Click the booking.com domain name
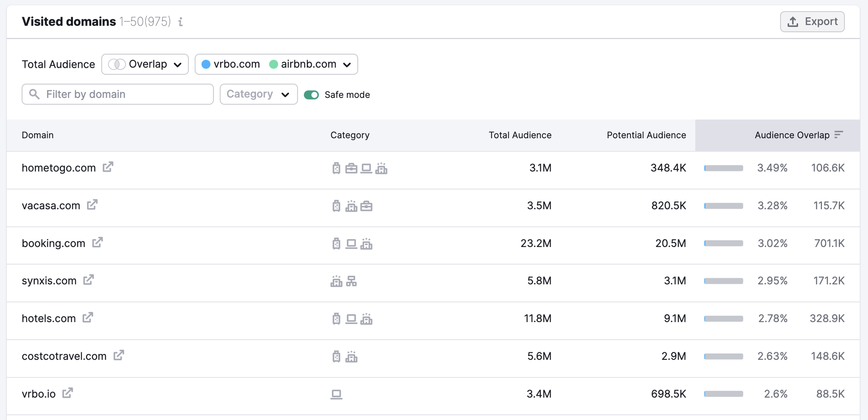Screen dimensions: 868x420 54,243
